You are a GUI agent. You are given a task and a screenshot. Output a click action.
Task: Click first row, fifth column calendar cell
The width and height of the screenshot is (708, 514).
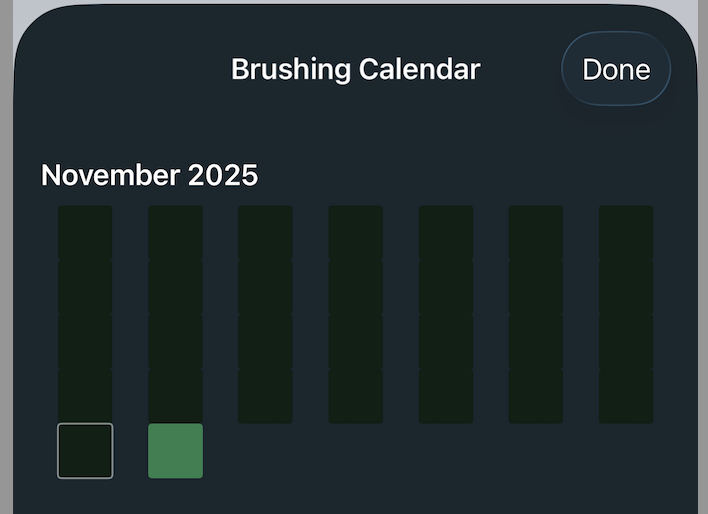446,233
